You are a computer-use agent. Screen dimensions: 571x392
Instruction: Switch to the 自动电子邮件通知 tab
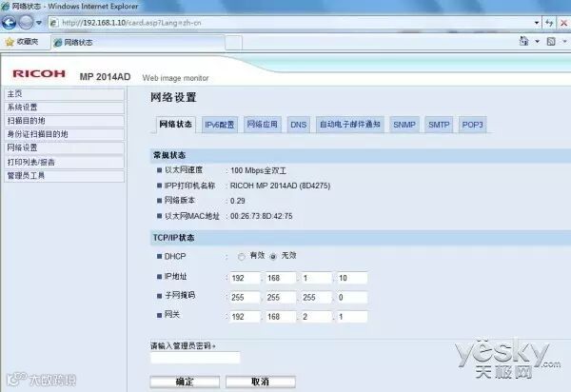click(349, 125)
